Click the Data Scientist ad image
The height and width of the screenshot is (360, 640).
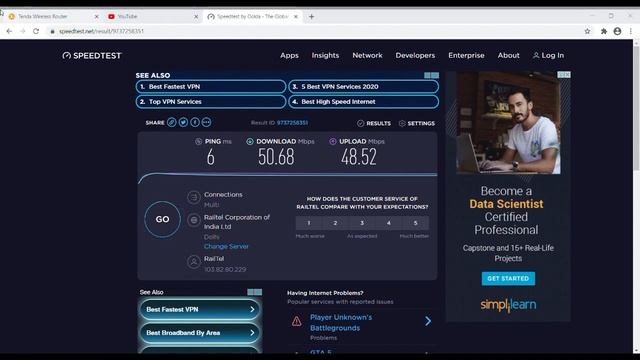point(508,123)
